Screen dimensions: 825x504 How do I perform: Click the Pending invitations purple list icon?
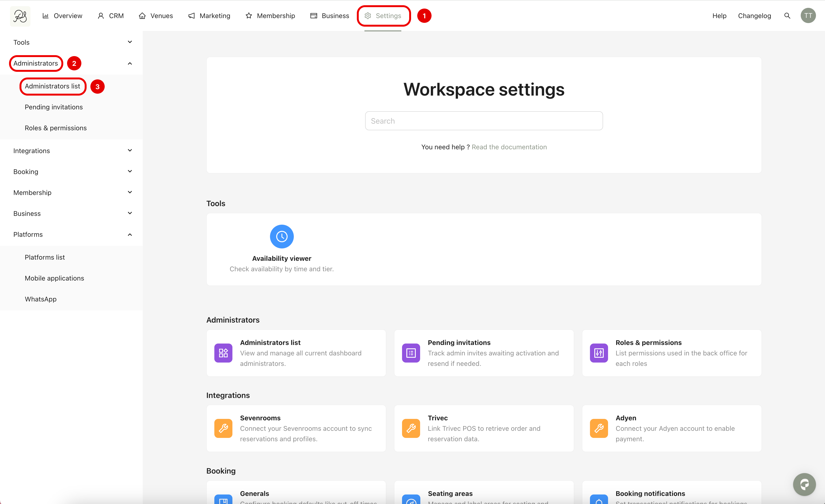coord(411,353)
